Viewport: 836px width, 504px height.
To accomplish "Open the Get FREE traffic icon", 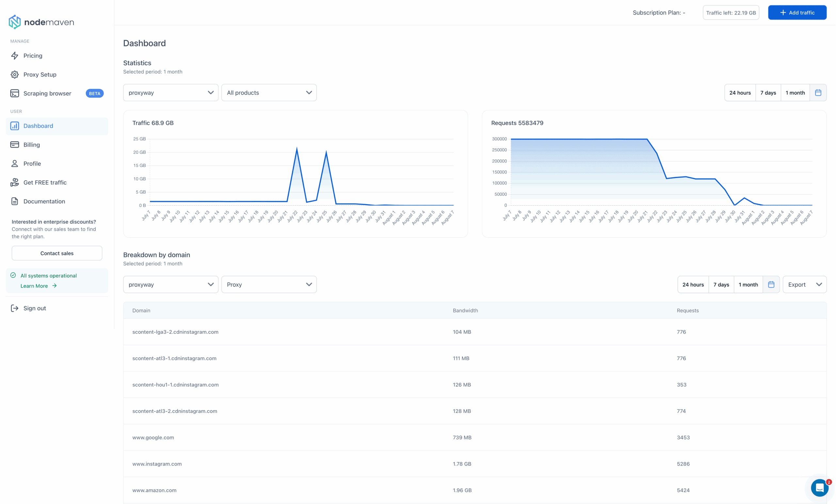I will (x=15, y=182).
